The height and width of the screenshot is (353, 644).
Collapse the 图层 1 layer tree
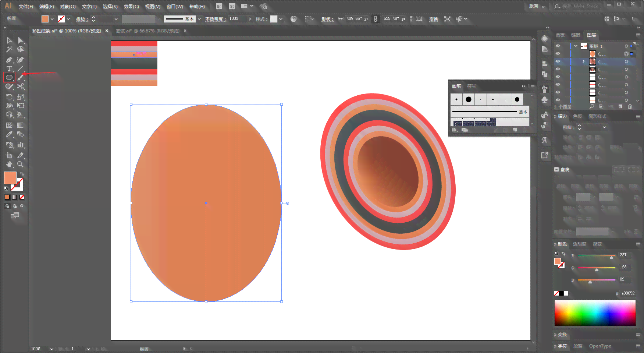point(576,46)
